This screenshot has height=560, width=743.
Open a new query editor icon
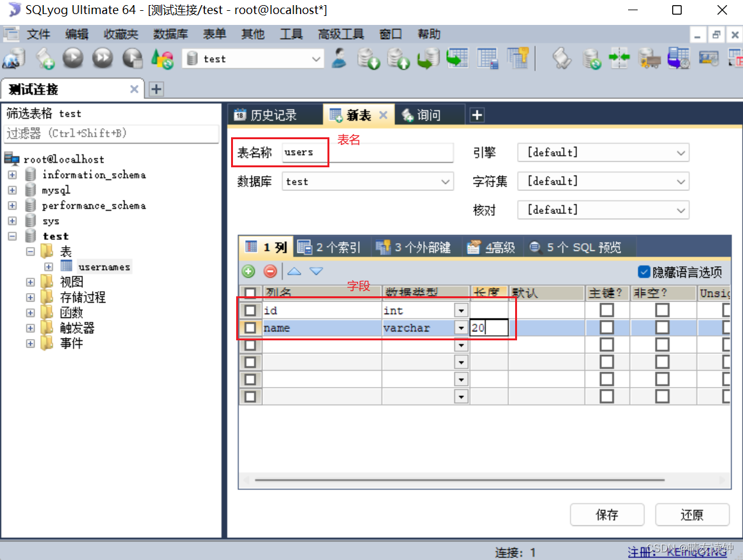[44, 58]
